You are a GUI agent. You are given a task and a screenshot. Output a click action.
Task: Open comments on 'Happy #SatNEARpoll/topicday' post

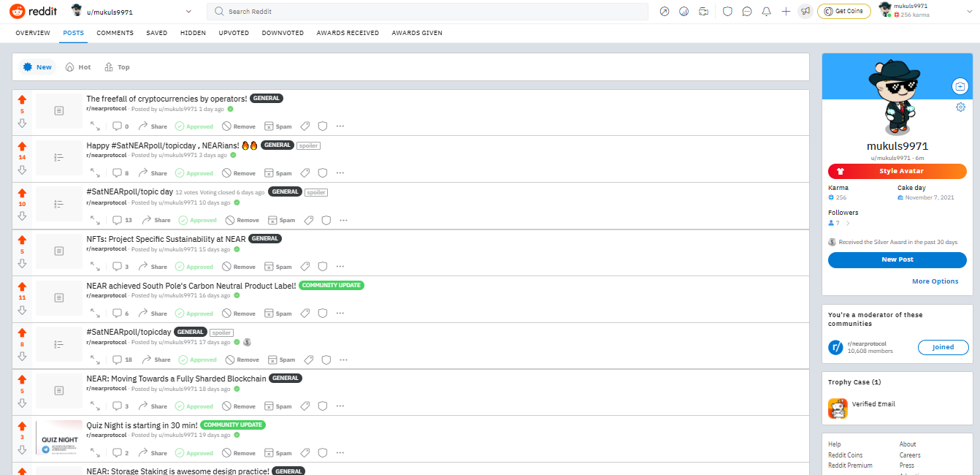coord(120,173)
